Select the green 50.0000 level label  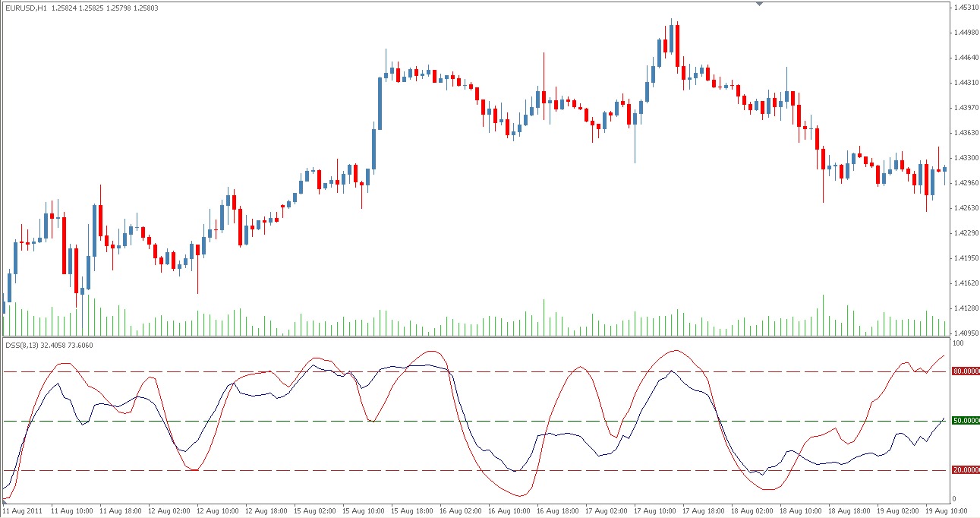point(966,421)
